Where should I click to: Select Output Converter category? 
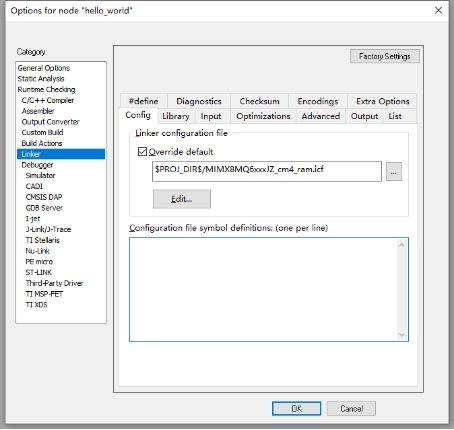pyautogui.click(x=50, y=122)
